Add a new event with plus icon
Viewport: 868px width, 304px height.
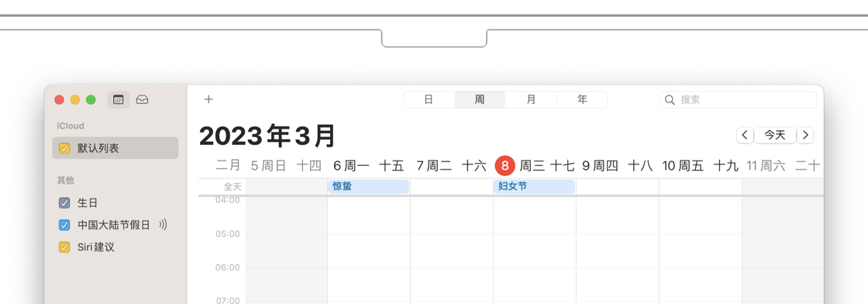[208, 100]
